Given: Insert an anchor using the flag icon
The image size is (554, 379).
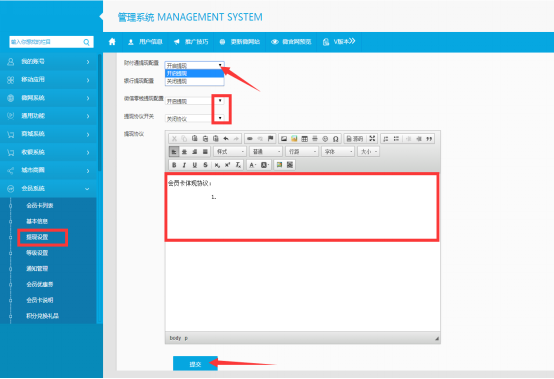Looking at the screenshot, I should 270,139.
